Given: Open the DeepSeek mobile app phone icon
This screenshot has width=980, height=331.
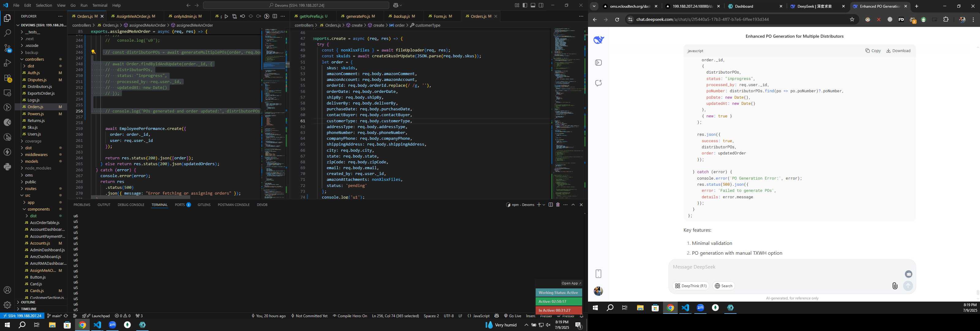Looking at the screenshot, I should tap(598, 274).
